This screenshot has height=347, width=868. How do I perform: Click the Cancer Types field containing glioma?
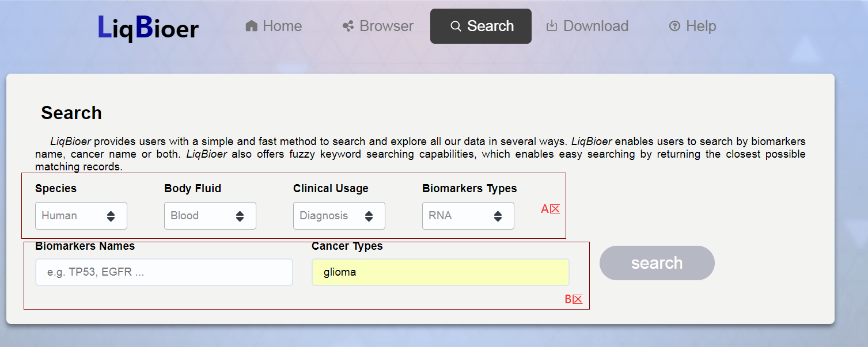pyautogui.click(x=441, y=272)
